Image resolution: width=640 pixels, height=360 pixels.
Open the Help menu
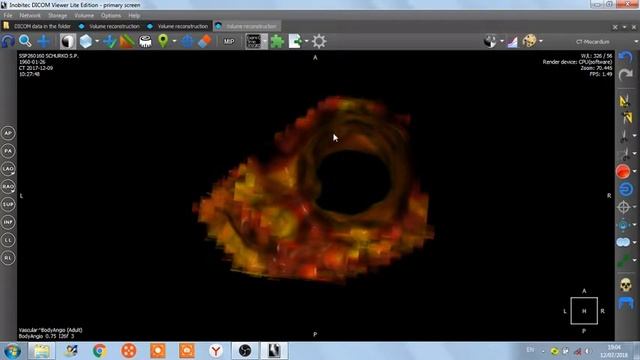pyautogui.click(x=134, y=16)
